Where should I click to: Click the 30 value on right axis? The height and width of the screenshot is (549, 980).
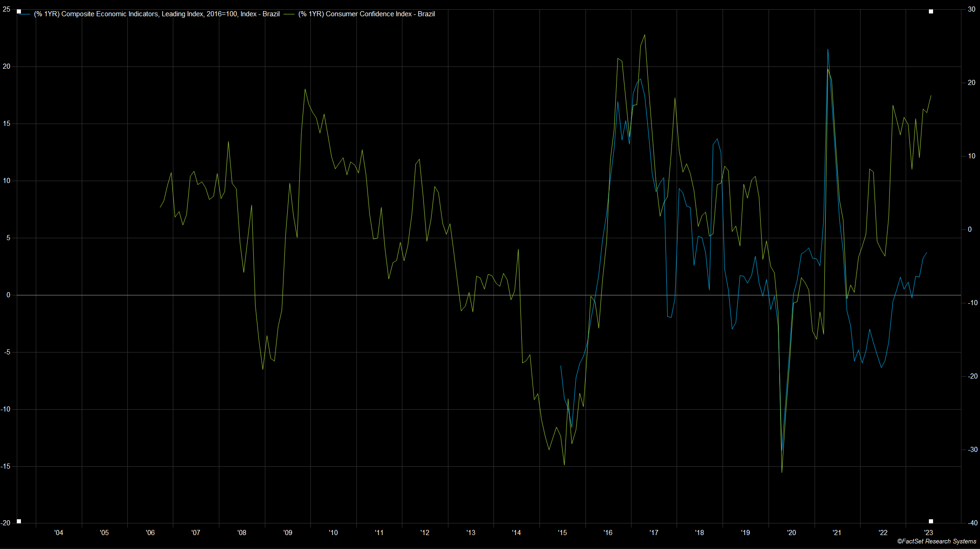[972, 9]
